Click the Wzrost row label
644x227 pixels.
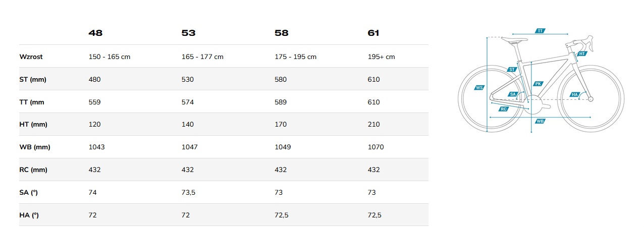31,57
